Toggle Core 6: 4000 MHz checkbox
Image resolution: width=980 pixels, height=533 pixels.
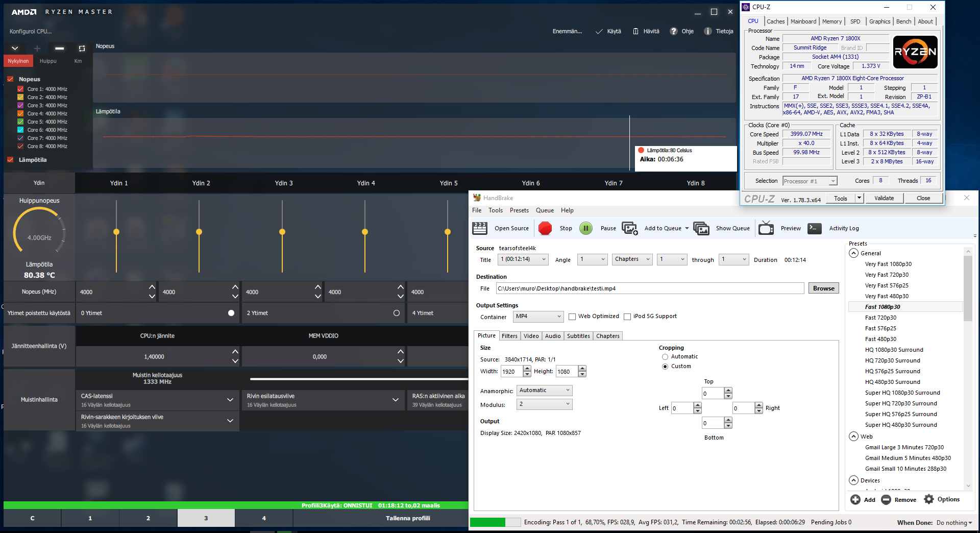click(x=20, y=130)
